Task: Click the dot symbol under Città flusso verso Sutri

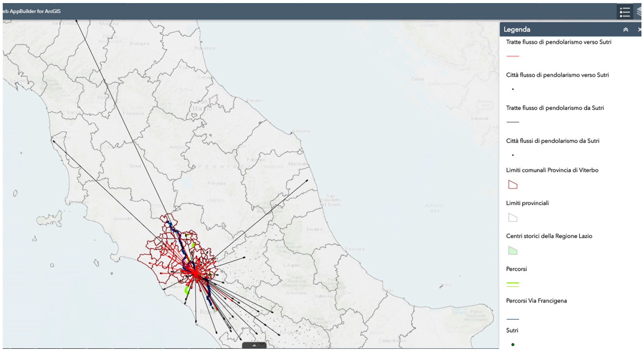Action: (513, 89)
